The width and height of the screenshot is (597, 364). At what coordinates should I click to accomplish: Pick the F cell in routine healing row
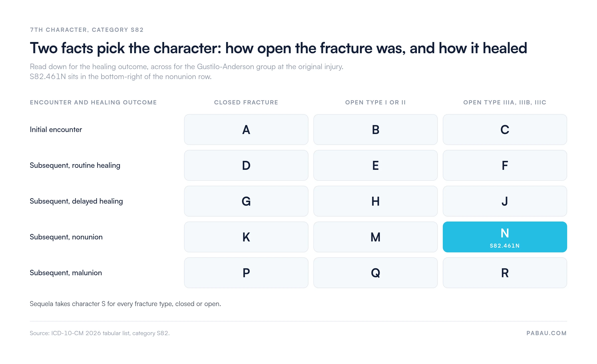pyautogui.click(x=505, y=165)
